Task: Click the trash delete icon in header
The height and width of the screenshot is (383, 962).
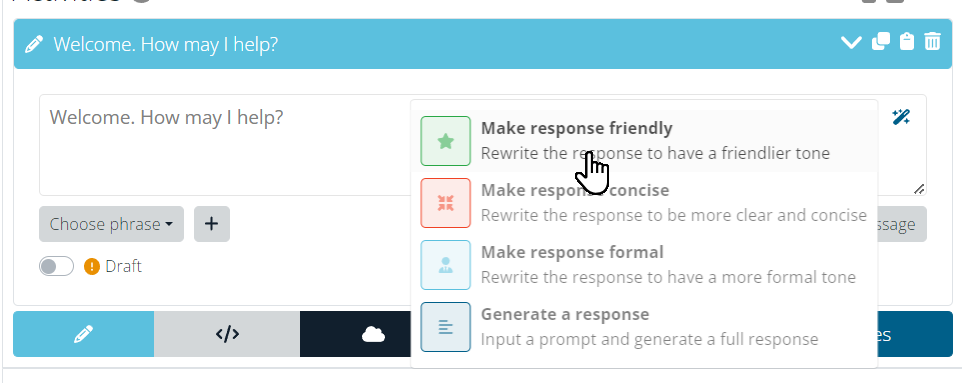Action: (x=932, y=42)
